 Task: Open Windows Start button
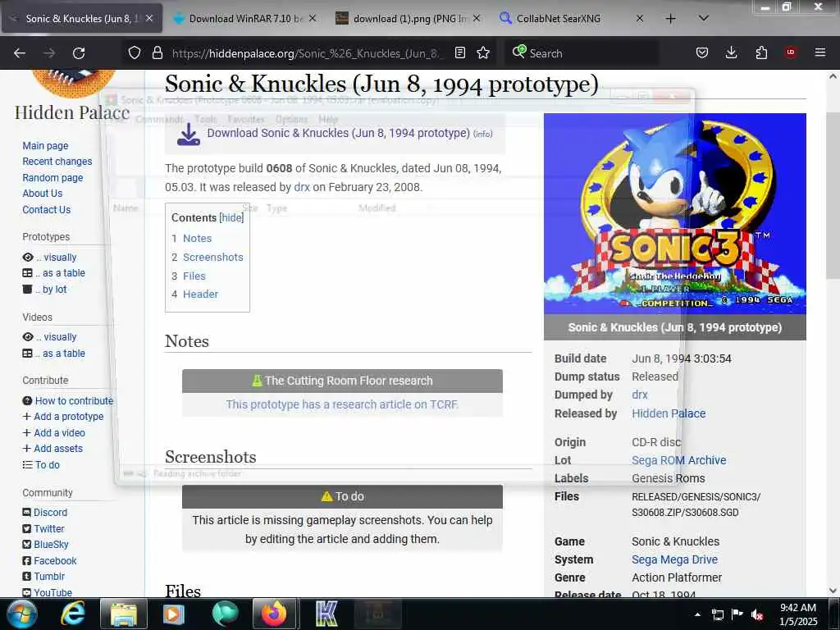(21, 614)
